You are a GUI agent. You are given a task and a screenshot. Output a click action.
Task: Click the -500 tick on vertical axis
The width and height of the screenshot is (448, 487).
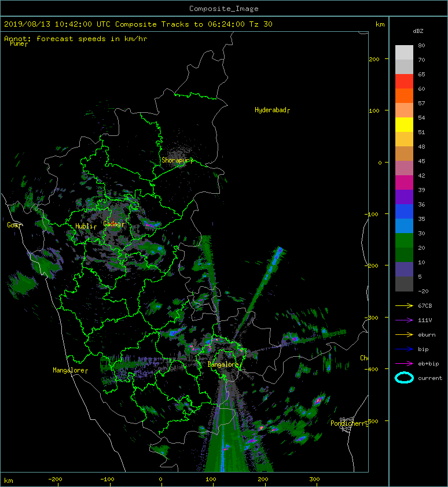(372, 421)
